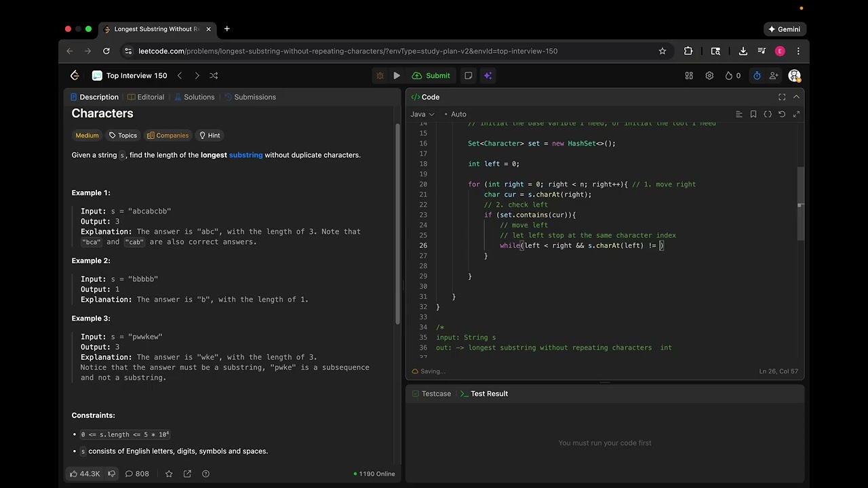Click the 1190 Online indicator
This screenshot has height=488, width=868.
click(x=374, y=474)
